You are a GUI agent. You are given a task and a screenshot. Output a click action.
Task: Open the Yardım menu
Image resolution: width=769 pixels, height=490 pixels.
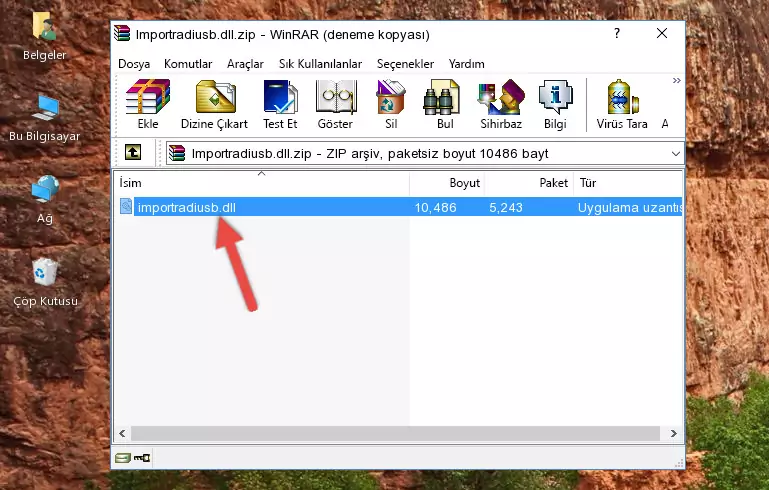tap(466, 64)
